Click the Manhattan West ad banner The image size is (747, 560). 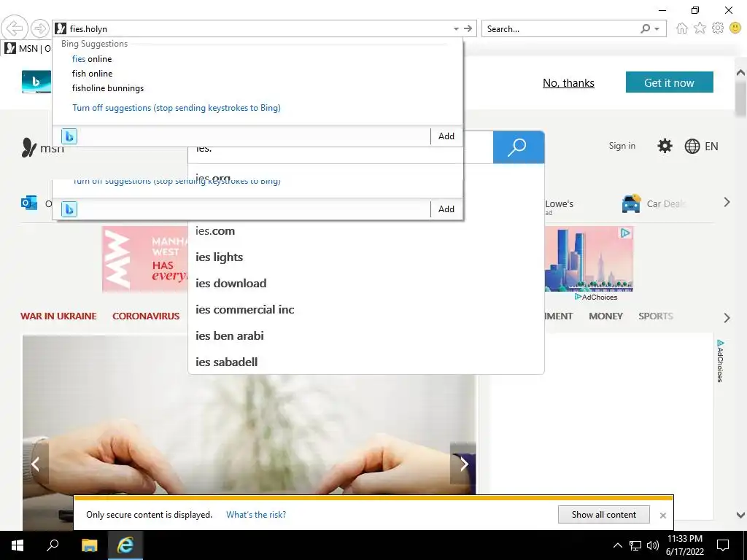coord(145,259)
